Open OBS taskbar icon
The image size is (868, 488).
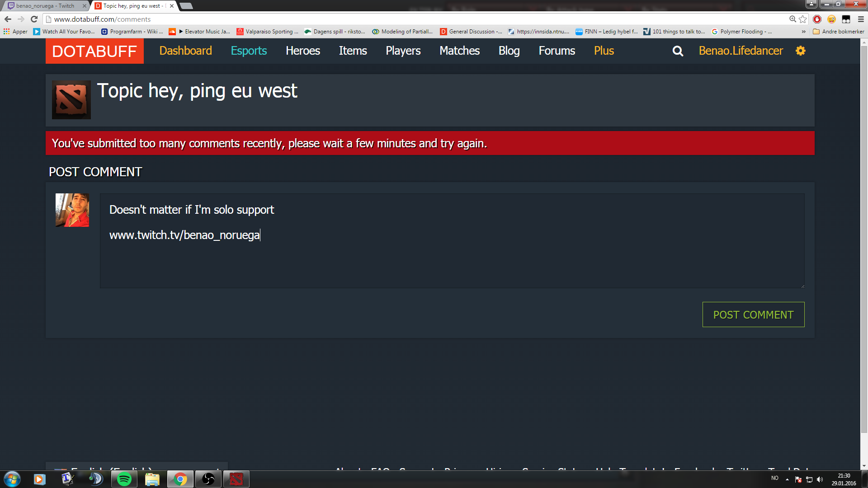pos(208,479)
